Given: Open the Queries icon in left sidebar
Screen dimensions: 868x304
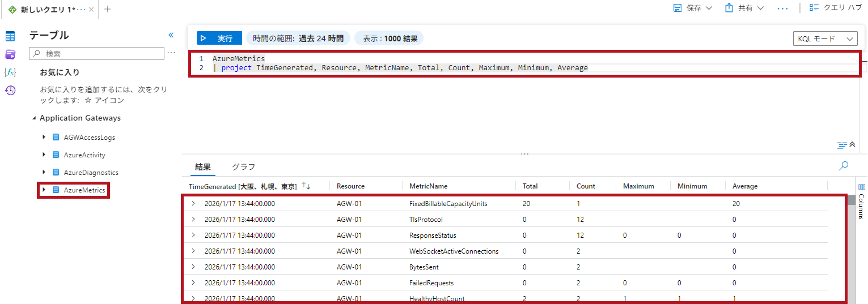Looking at the screenshot, I should click(x=10, y=54).
